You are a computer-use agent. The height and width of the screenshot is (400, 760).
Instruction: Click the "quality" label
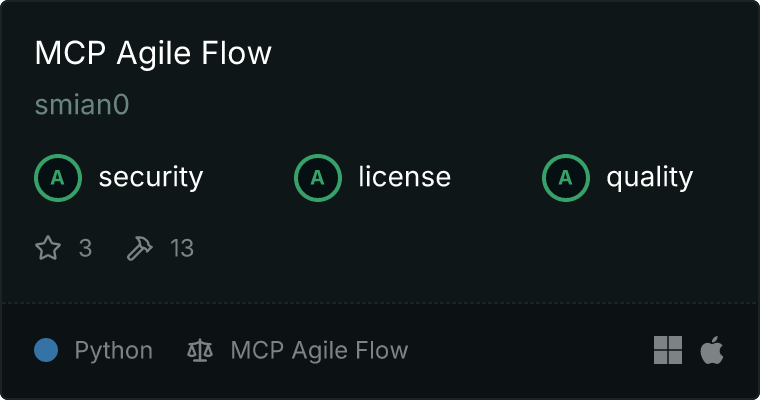(x=649, y=178)
